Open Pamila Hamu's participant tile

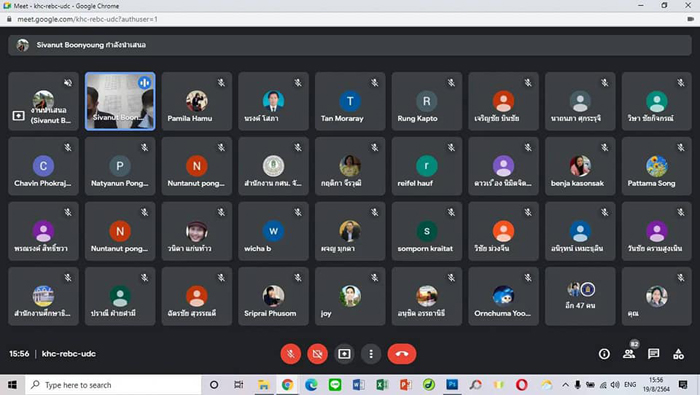197,101
